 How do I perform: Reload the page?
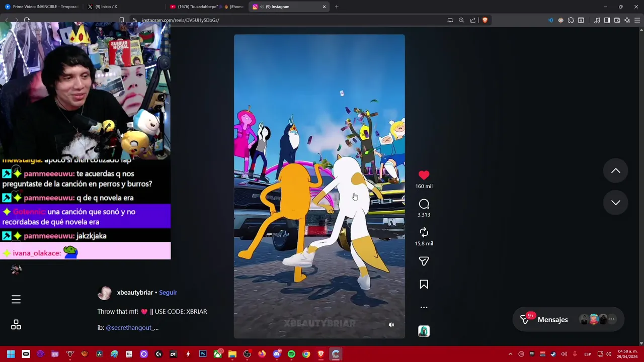click(27, 20)
